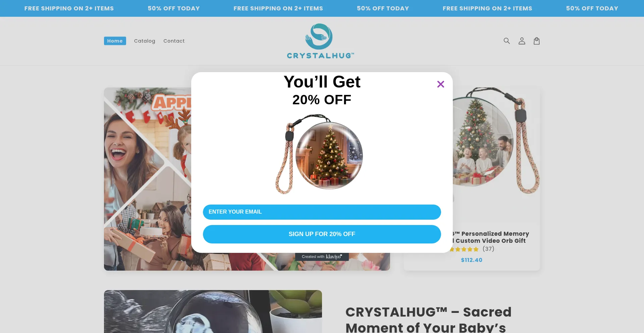Image resolution: width=644 pixels, height=333 pixels.
Task: Open the Catalog menu item
Action: point(145,41)
